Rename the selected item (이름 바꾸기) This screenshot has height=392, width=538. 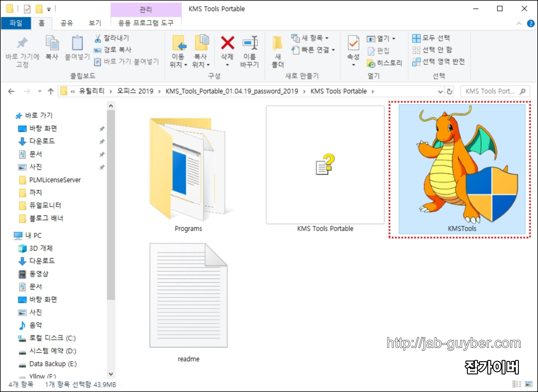click(250, 52)
